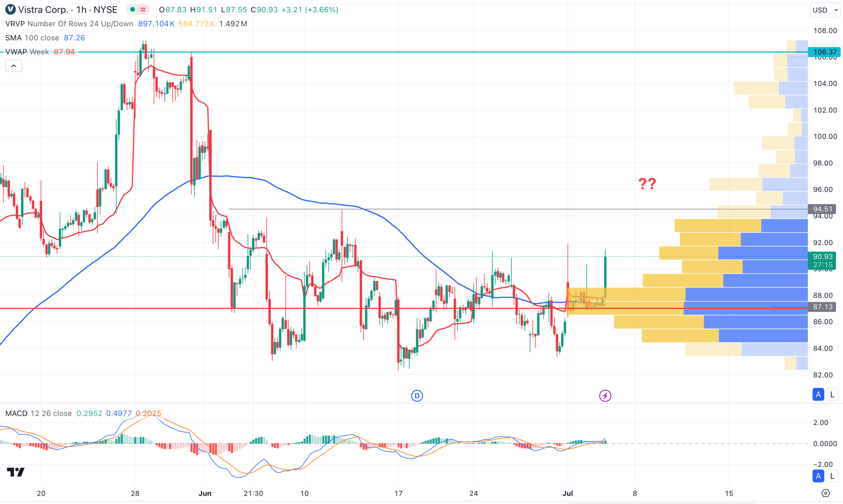The image size is (843, 504).
Task: Click the 82.00 price scale label
Action: tap(823, 375)
